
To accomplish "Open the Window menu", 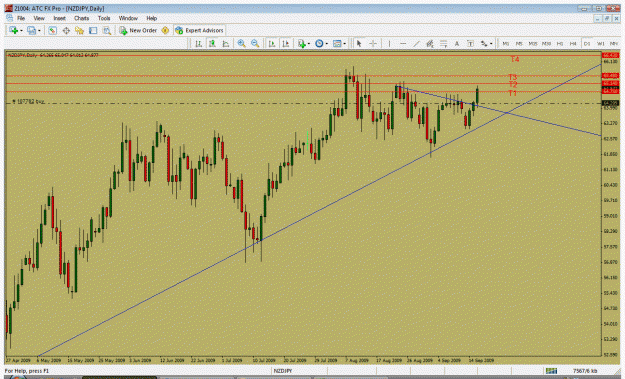I will [128, 18].
